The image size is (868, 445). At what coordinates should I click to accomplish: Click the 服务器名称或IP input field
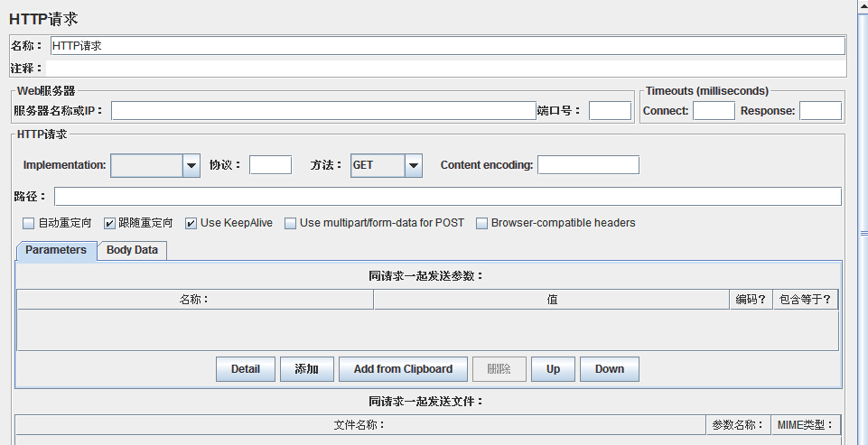pyautogui.click(x=323, y=111)
